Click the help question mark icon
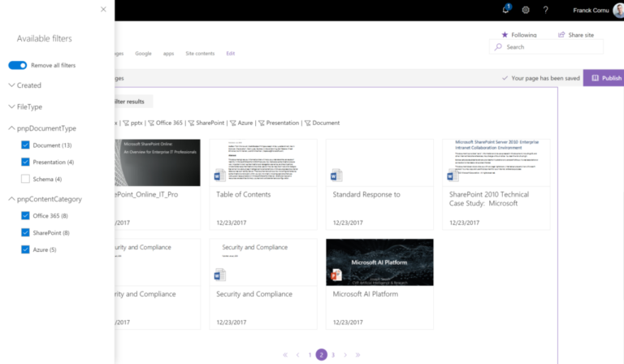624x364 pixels. [546, 10]
